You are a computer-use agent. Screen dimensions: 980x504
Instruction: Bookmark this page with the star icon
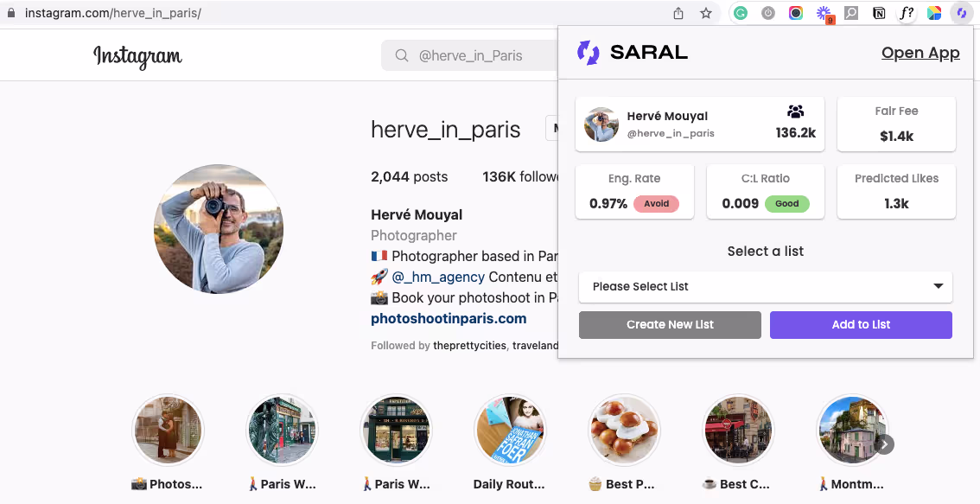click(x=706, y=13)
